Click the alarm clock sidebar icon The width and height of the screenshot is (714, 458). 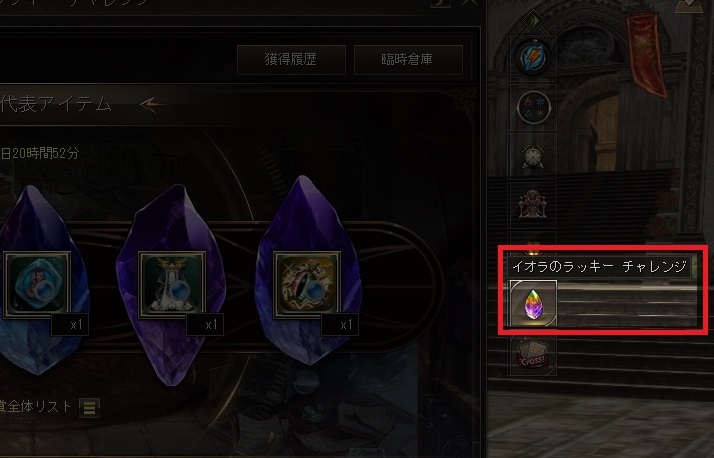[x=533, y=156]
